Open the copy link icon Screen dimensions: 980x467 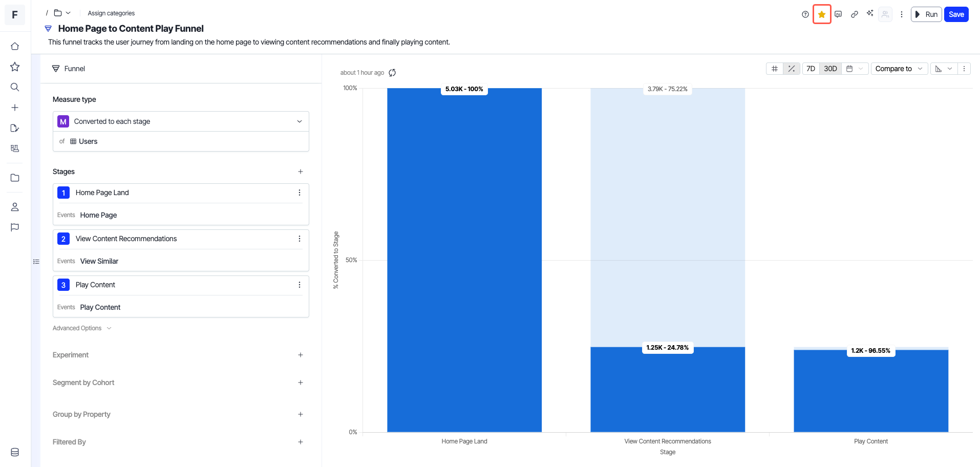point(854,14)
